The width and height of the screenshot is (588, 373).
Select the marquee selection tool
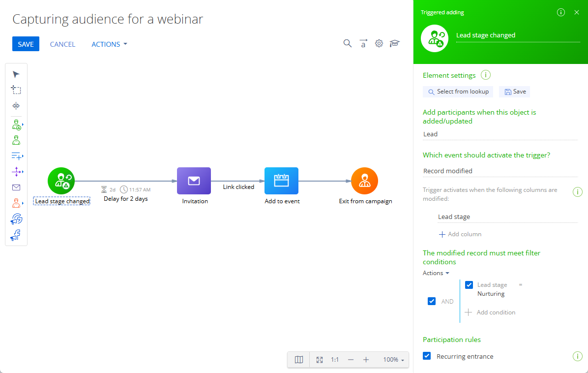[x=16, y=90]
